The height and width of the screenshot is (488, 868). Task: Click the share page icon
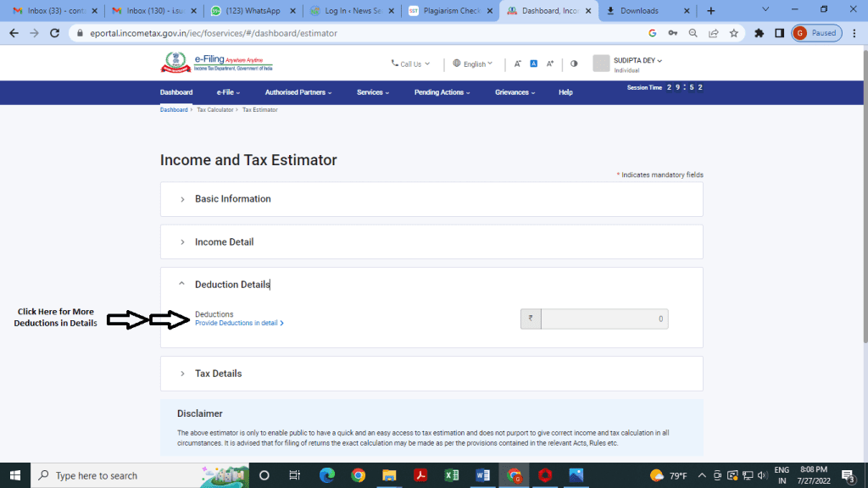pos(714,33)
